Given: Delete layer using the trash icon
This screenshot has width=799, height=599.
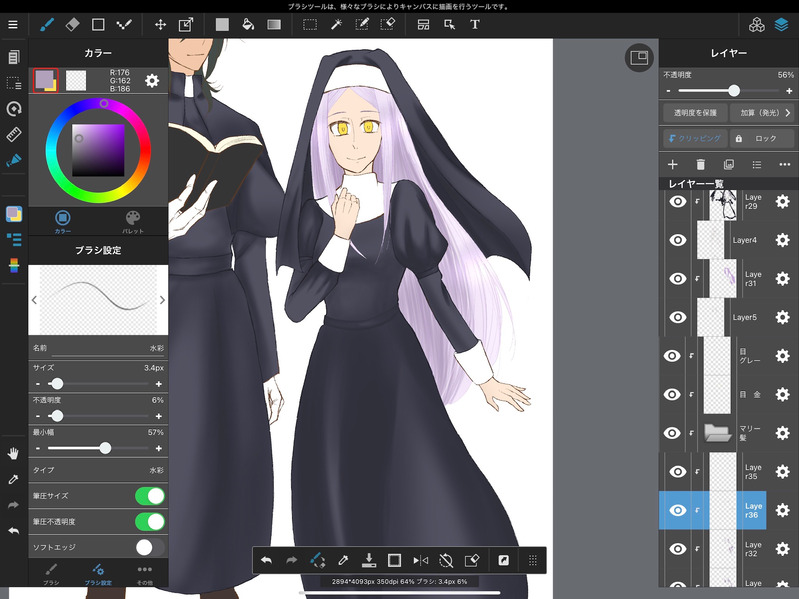Looking at the screenshot, I should (x=700, y=164).
